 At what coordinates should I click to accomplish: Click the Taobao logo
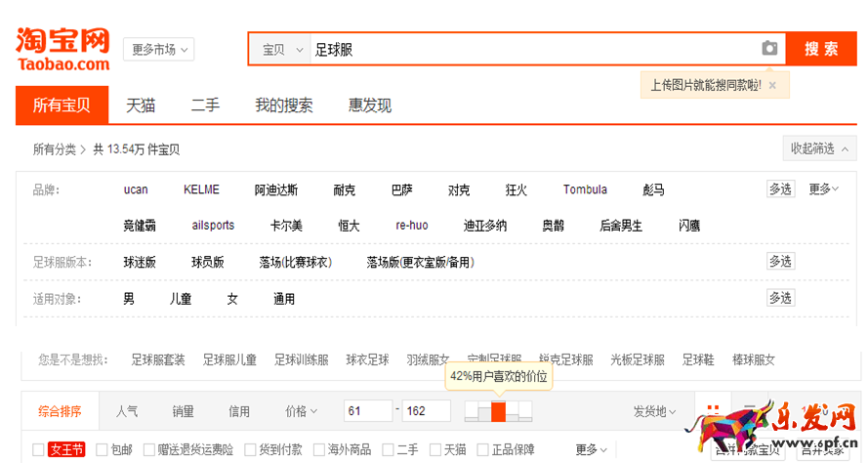tap(62, 49)
